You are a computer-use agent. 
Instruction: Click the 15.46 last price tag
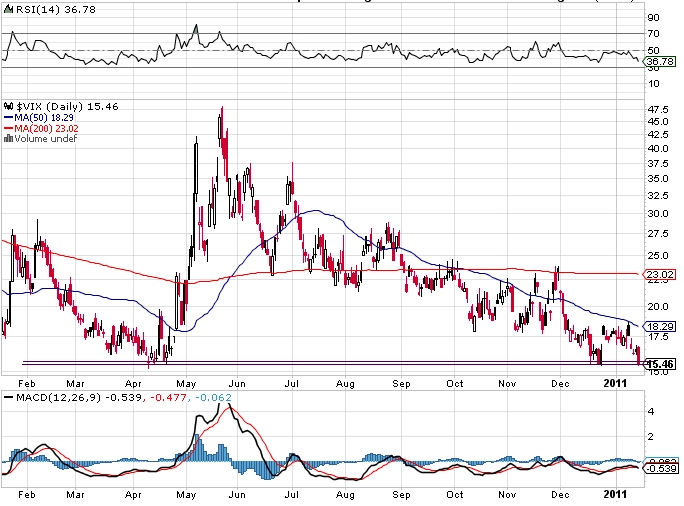659,364
